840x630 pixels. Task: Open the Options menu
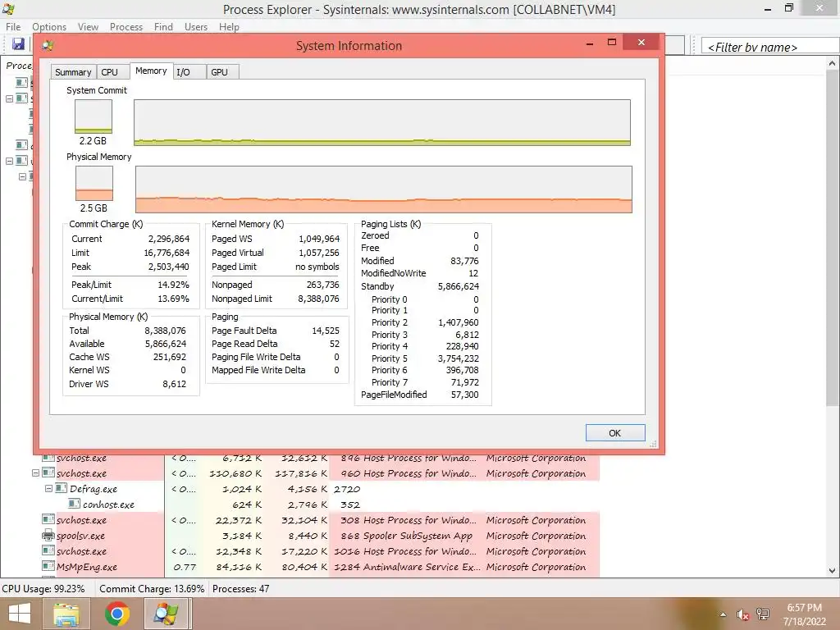(x=49, y=27)
